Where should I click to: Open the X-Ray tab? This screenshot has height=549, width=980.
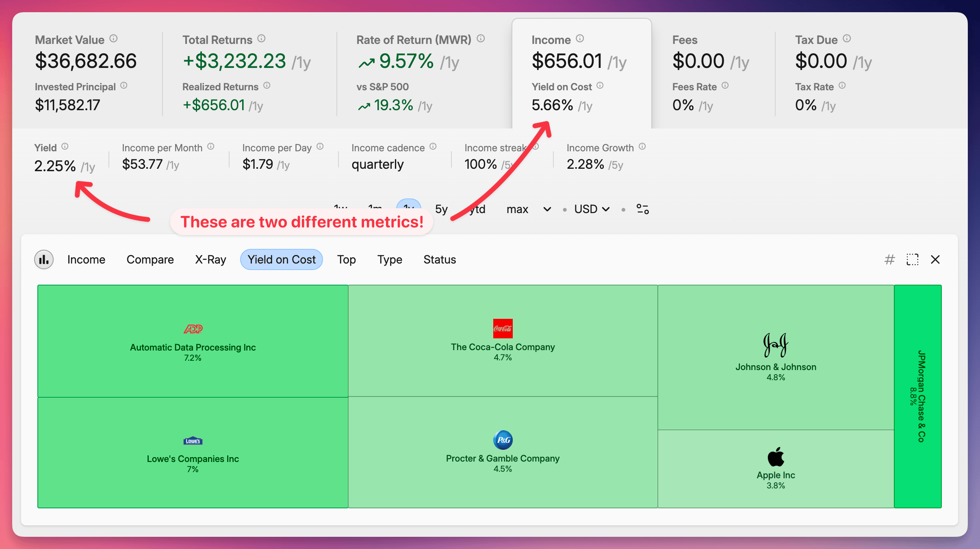pyautogui.click(x=210, y=259)
